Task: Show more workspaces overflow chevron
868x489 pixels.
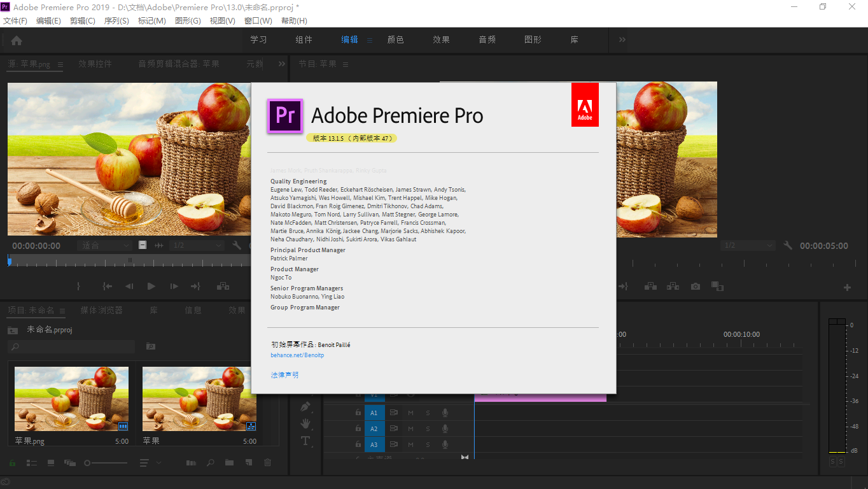Action: coord(622,39)
